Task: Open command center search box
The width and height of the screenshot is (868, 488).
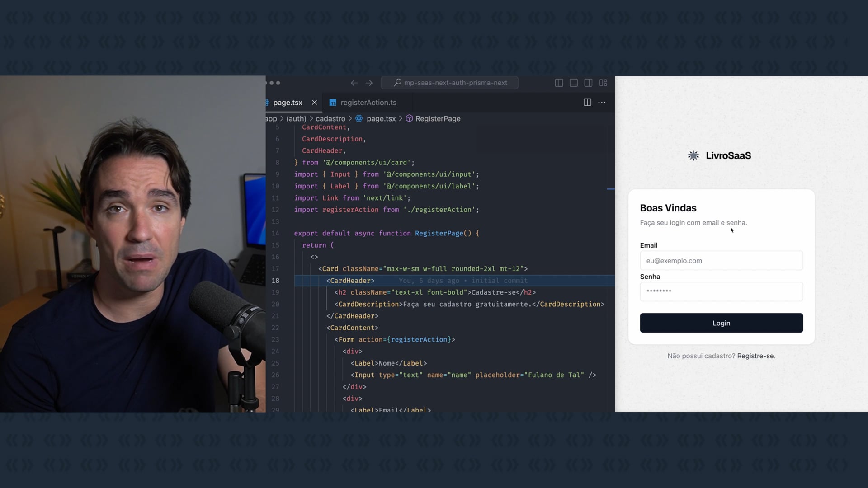Action: pyautogui.click(x=450, y=83)
